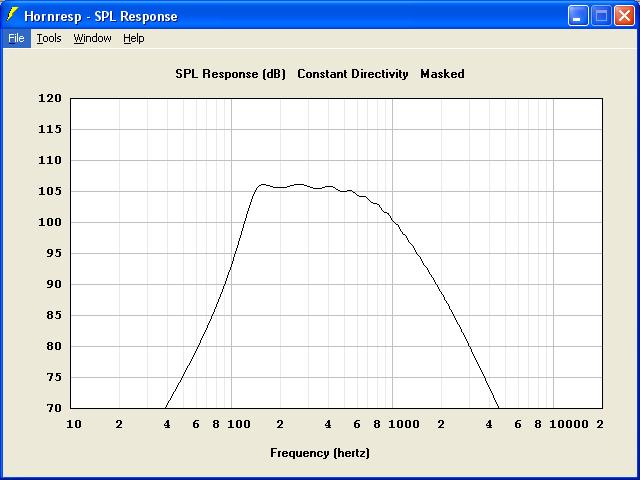This screenshot has width=640, height=480.
Task: Click the 80 dB axis value
Action: [x=54, y=346]
